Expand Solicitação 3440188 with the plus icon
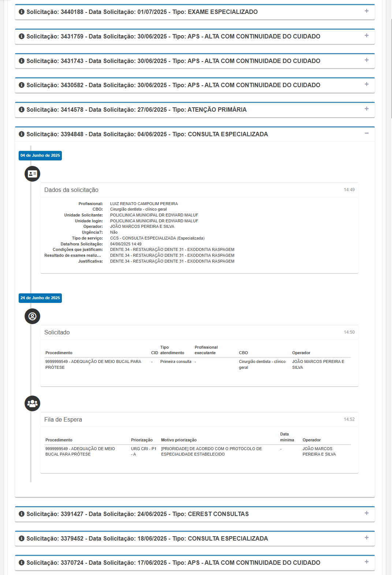 pyautogui.click(x=366, y=11)
